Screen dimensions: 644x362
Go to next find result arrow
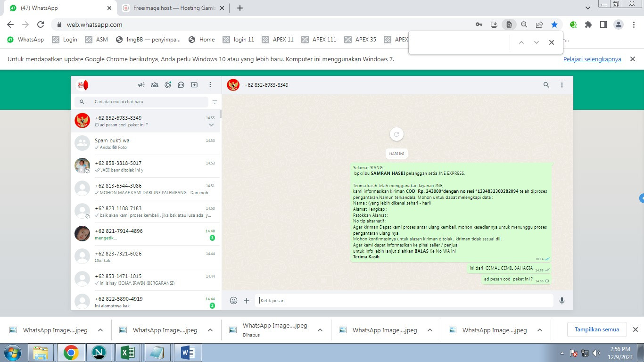[x=536, y=42]
